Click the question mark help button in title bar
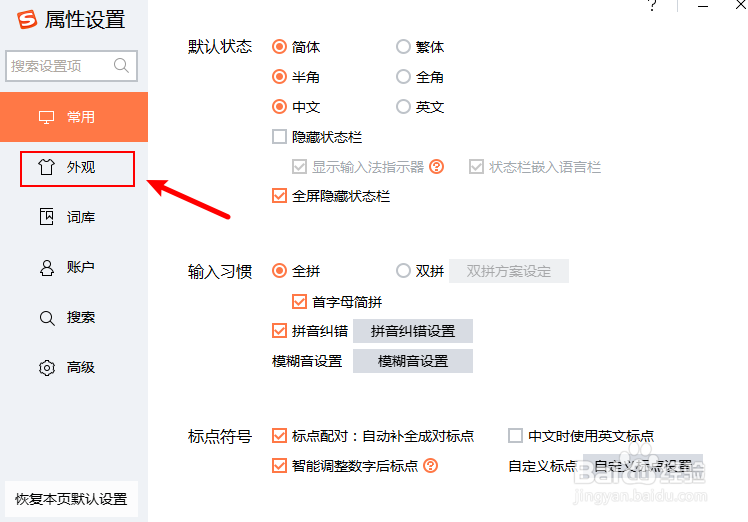The height and width of the screenshot is (522, 748). tap(652, 5)
